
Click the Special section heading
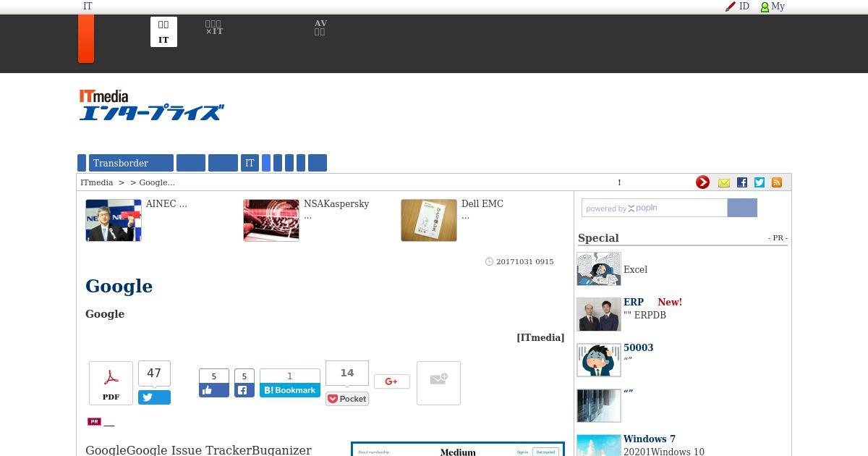click(598, 237)
